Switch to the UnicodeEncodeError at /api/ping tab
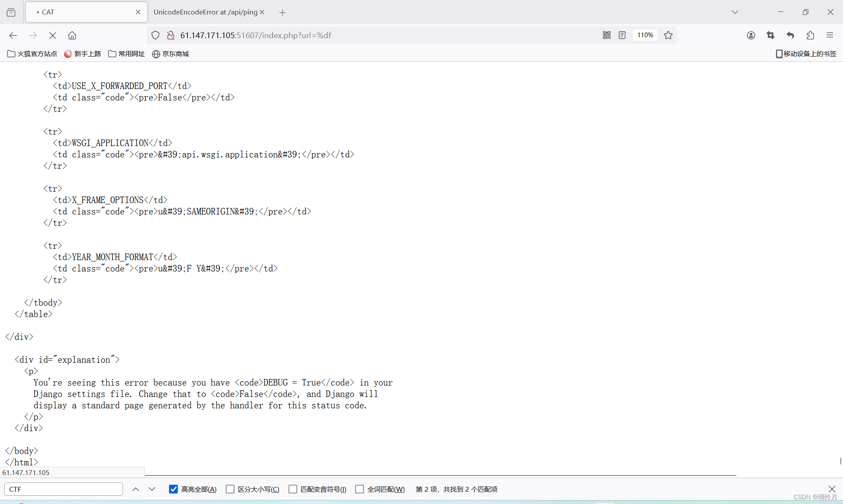843x504 pixels. pos(205,12)
